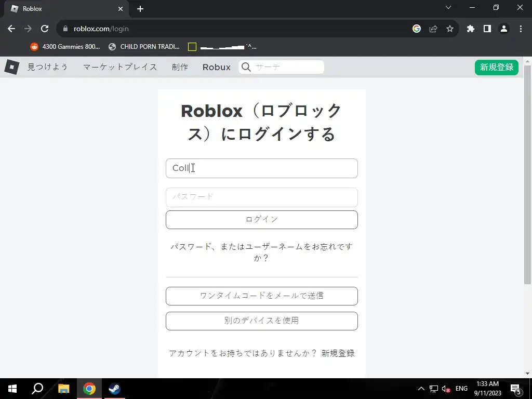Open the マーケットプレイス navigation item
Viewport: 532px width, 399px height.
tap(120, 67)
